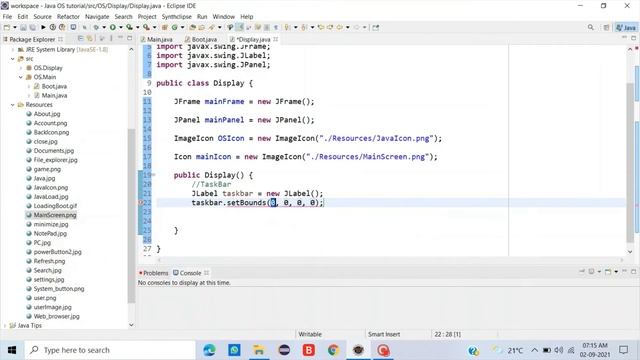Click the Debug bug icon in toolbar
Screen dimensions: 640x360
click(x=96, y=27)
